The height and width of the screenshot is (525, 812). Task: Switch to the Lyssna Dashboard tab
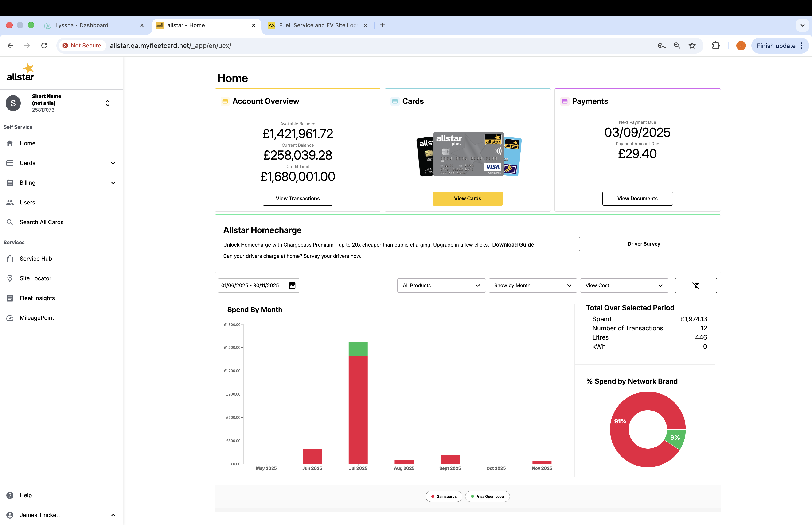click(82, 25)
